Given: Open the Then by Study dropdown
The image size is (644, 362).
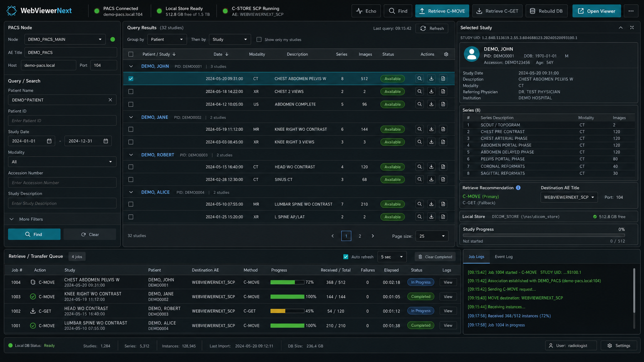Looking at the screenshot, I should (x=230, y=39).
